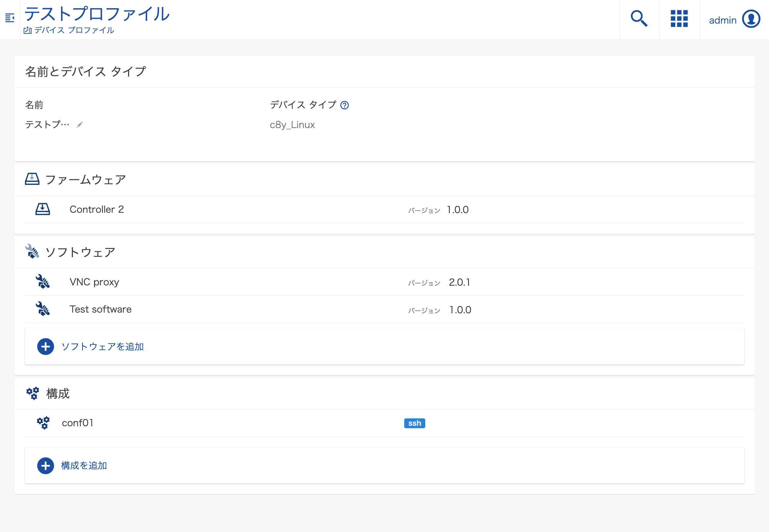Click the 構成 heading text
769x532 pixels.
pyautogui.click(x=58, y=394)
